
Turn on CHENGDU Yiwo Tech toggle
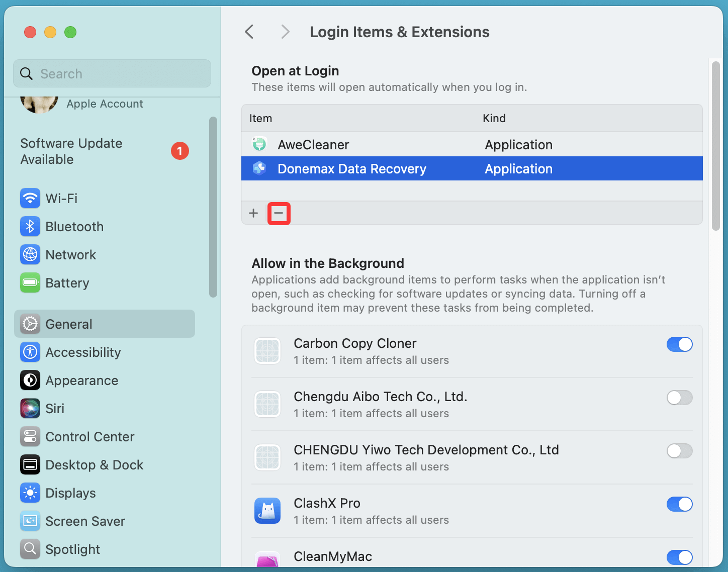(679, 451)
